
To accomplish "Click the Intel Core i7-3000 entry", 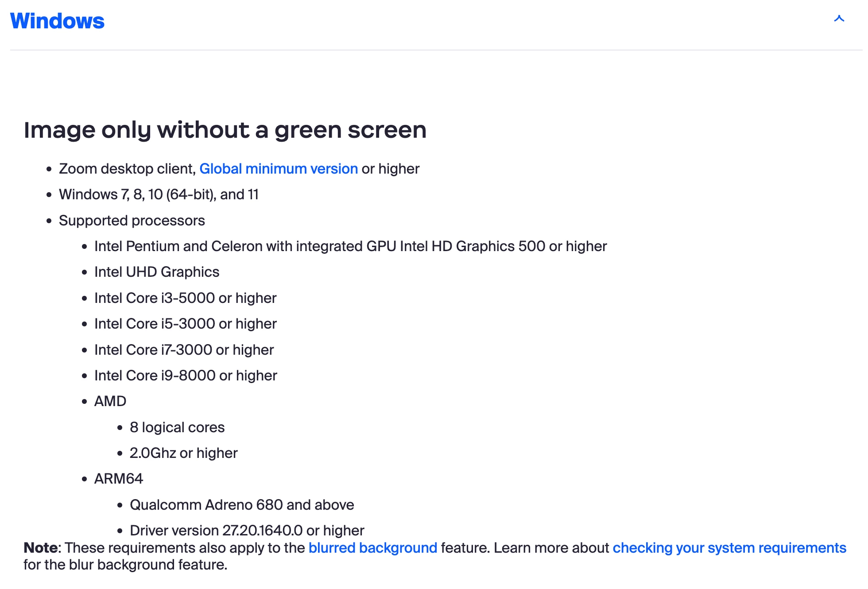I will [183, 350].
